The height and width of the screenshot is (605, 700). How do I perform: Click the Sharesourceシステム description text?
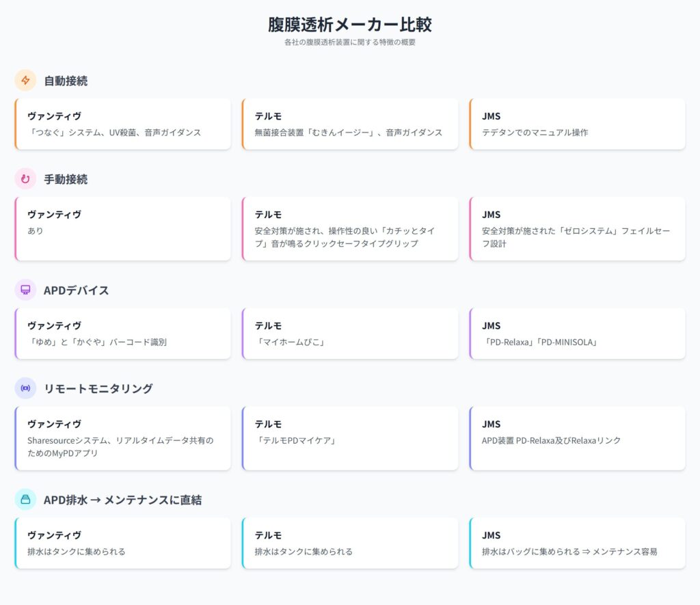[120, 446]
